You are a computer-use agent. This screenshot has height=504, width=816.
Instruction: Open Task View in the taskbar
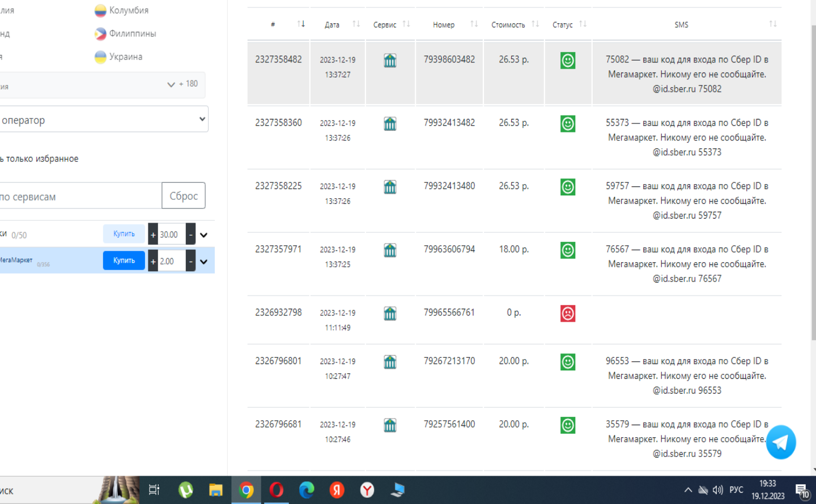click(x=154, y=490)
